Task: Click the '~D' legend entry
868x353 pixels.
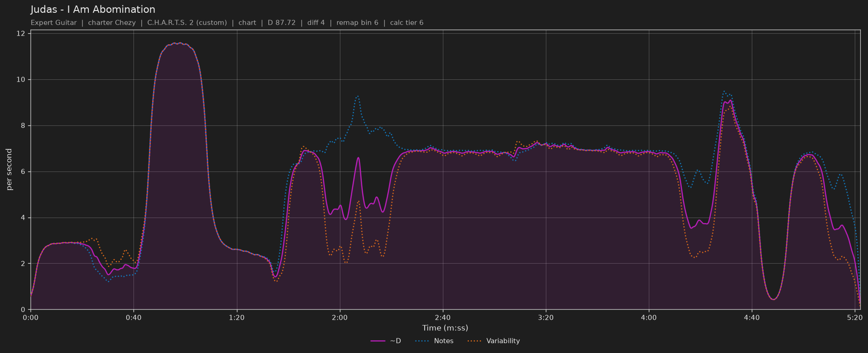Action: [386, 341]
